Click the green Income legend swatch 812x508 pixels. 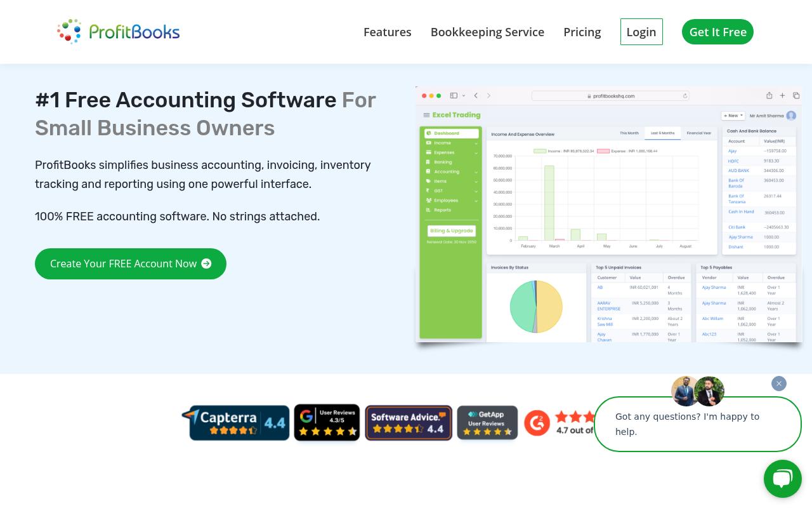(540, 151)
